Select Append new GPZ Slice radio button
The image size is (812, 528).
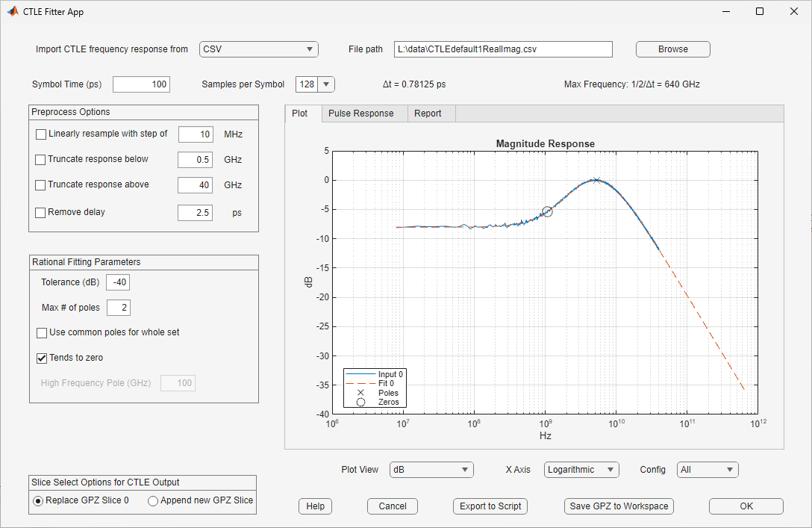[153, 501]
